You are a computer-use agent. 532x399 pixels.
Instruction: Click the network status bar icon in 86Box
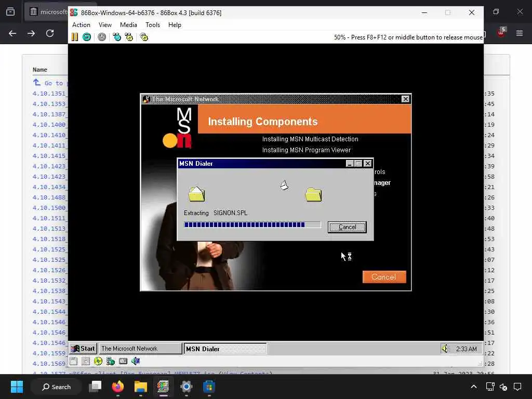[111, 361]
